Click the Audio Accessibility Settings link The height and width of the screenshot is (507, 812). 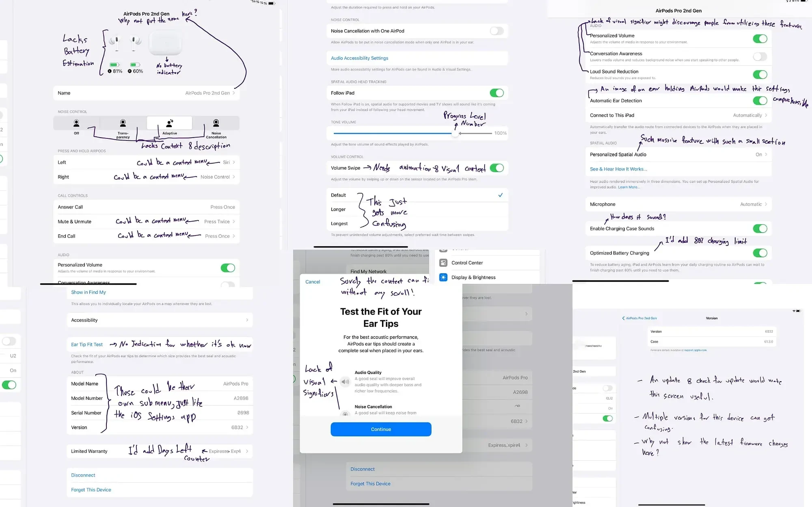point(359,57)
